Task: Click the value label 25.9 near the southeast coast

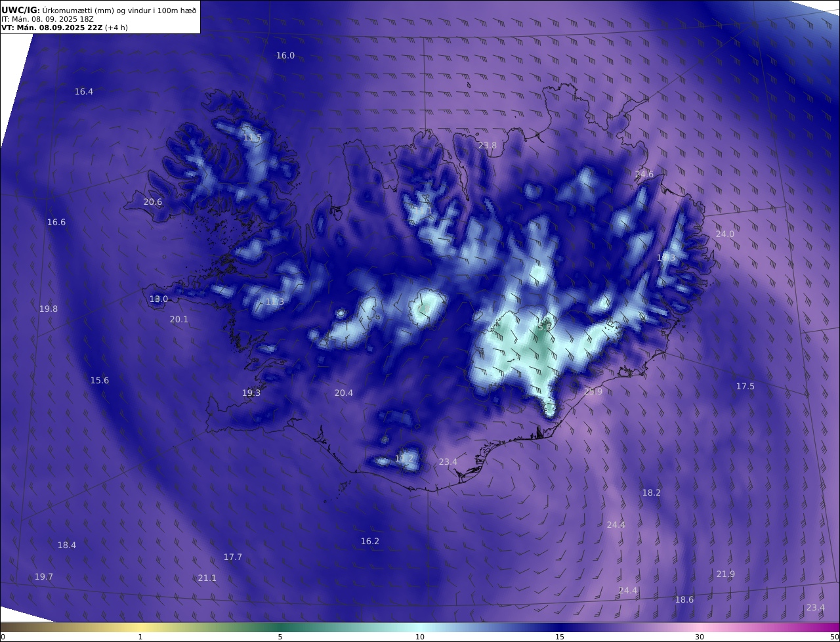Action: 593,392
